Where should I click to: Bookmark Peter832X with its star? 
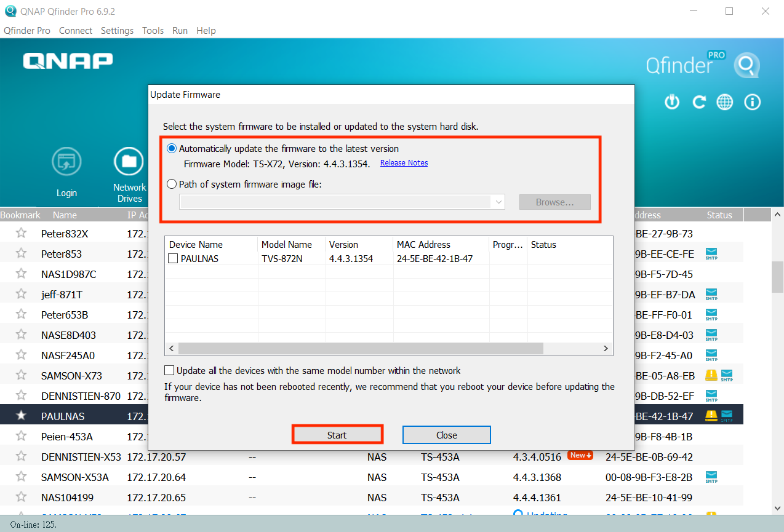pos(22,233)
